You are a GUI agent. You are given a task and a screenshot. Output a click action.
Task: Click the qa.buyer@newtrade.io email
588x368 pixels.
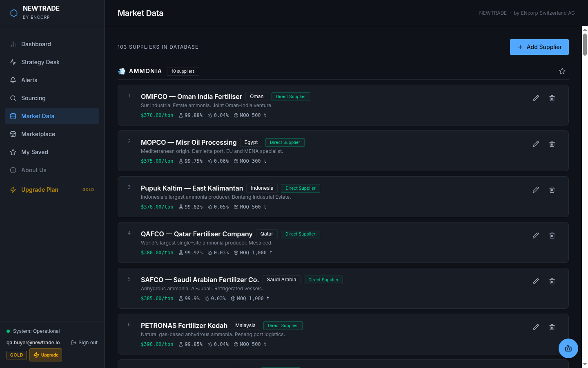(x=33, y=343)
